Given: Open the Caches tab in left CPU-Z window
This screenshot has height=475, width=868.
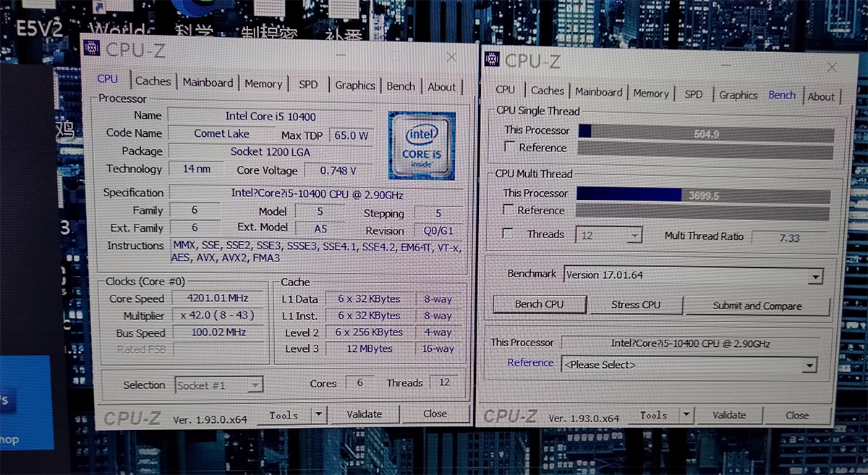Looking at the screenshot, I should click(x=153, y=81).
